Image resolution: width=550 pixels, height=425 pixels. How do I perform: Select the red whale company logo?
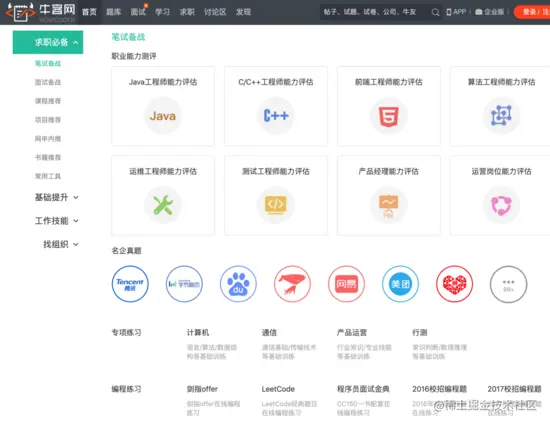(292, 284)
